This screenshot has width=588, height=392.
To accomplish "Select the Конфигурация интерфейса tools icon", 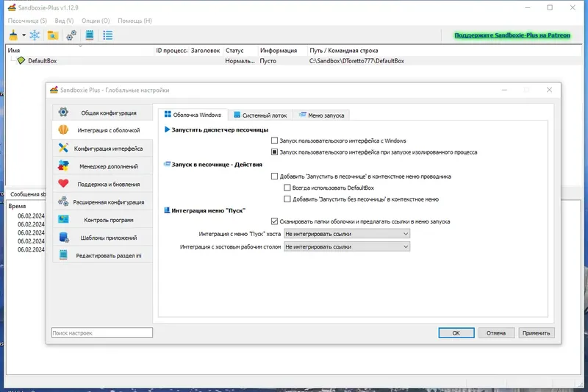I will [x=63, y=148].
